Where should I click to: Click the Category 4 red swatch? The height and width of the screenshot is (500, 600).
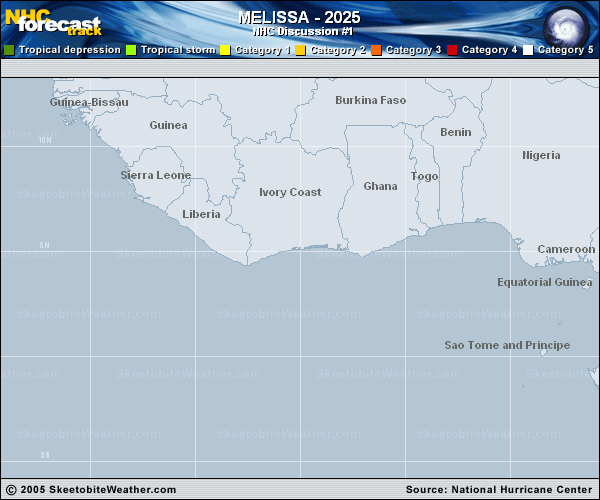[452, 50]
